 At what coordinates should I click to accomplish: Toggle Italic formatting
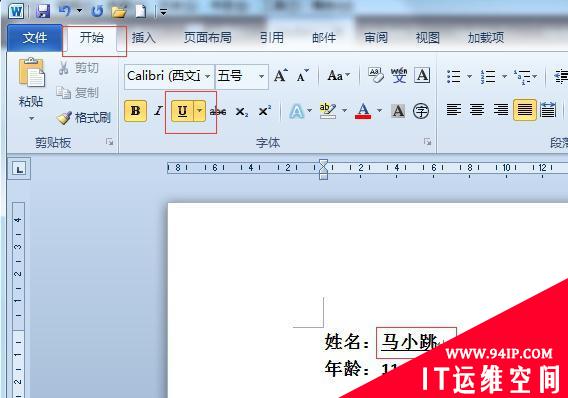tap(158, 111)
